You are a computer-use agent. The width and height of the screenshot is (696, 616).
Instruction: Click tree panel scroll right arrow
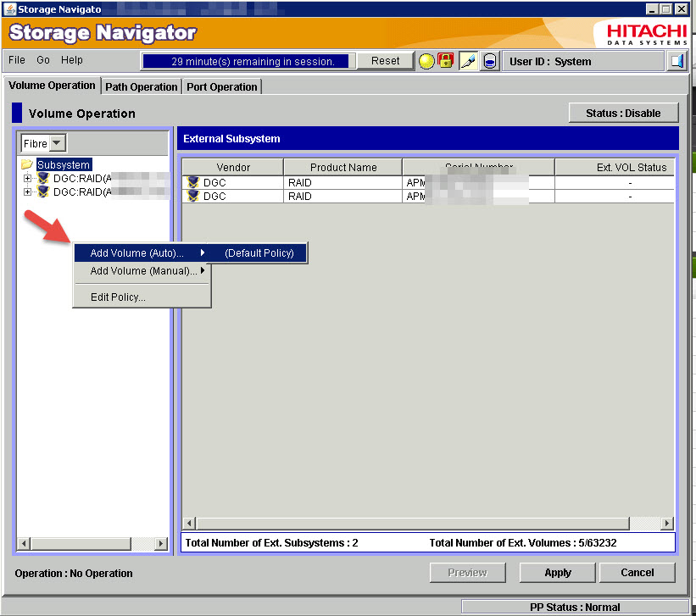161,543
